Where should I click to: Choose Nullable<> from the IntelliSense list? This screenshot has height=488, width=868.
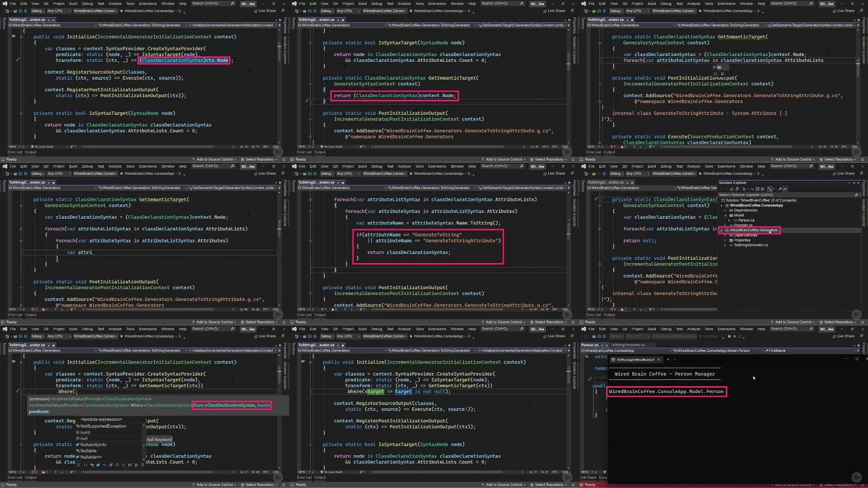point(91,457)
